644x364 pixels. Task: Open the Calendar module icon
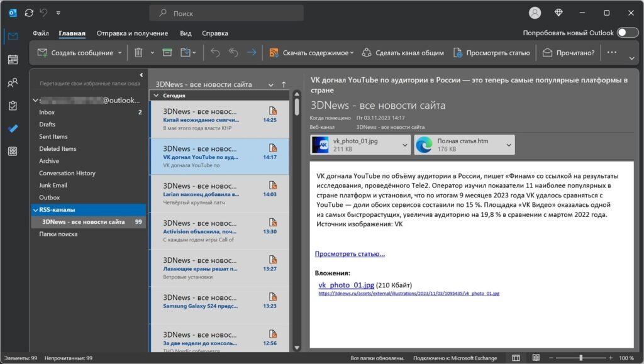(x=13, y=60)
